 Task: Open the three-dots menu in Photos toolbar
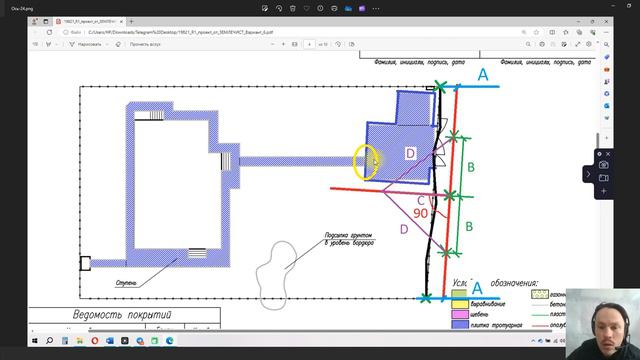click(376, 8)
